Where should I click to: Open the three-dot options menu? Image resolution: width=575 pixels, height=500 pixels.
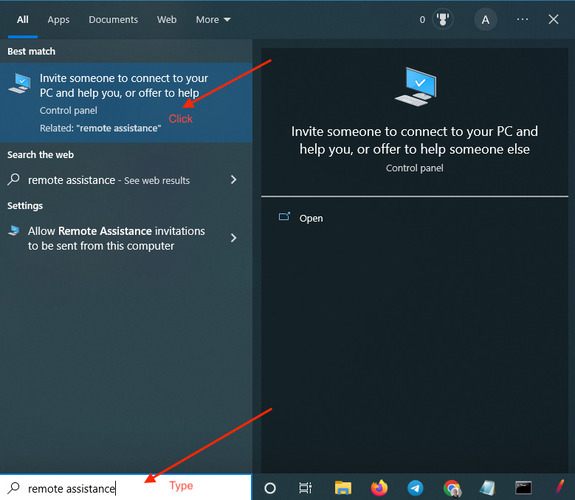523,19
